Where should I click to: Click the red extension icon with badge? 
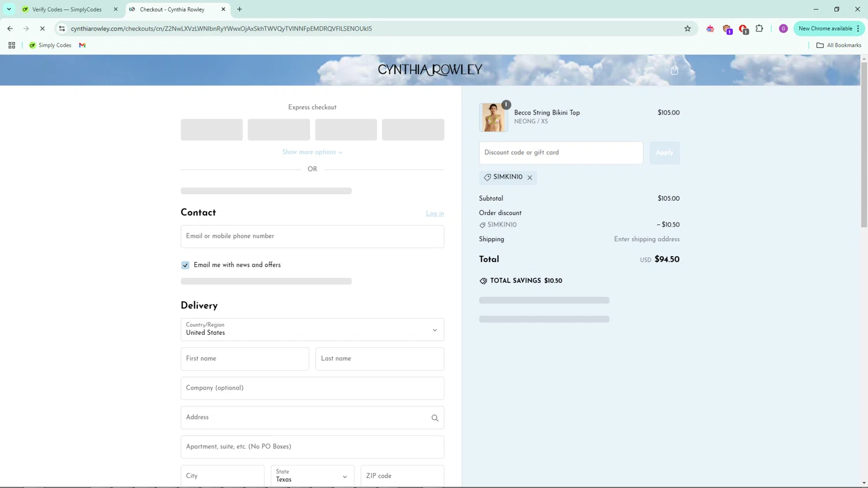(x=744, y=29)
